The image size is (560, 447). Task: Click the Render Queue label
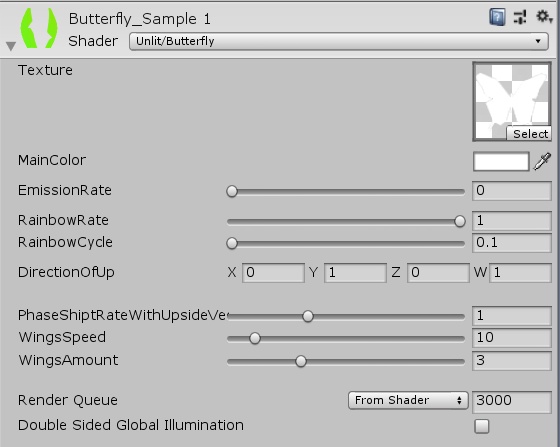(x=68, y=400)
